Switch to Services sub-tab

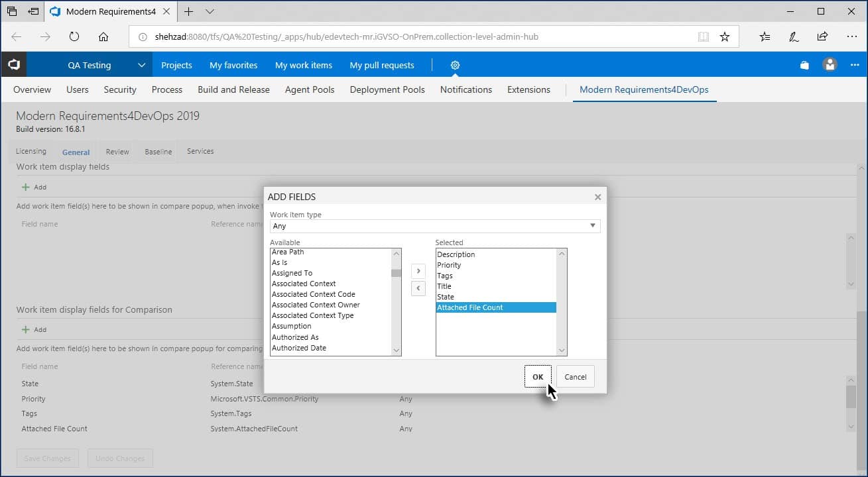(x=200, y=151)
